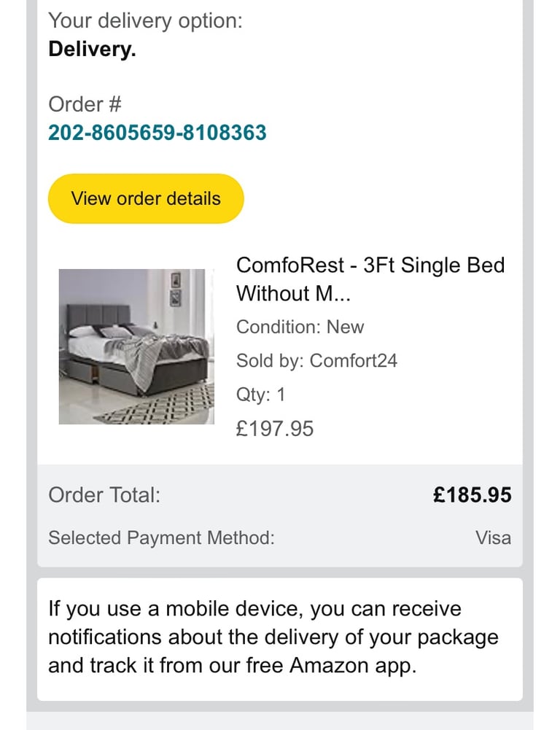Click the Qty: 1 line

(260, 395)
